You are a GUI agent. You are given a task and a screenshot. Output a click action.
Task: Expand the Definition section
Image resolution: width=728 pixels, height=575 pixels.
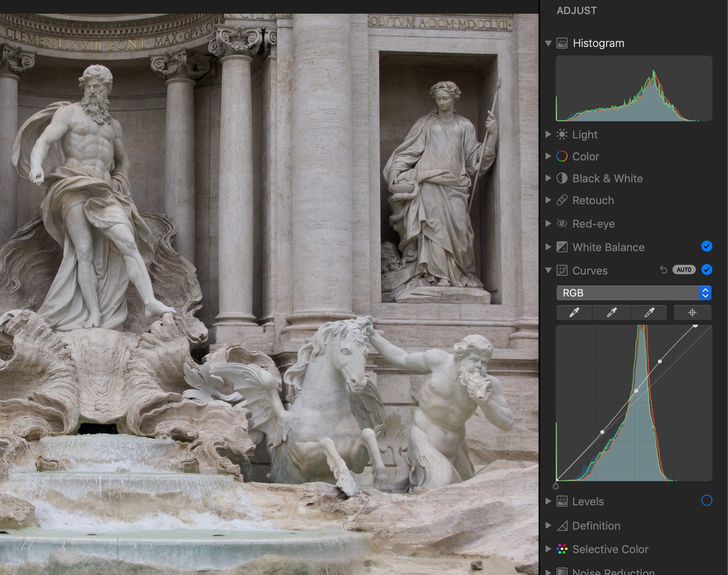[548, 525]
